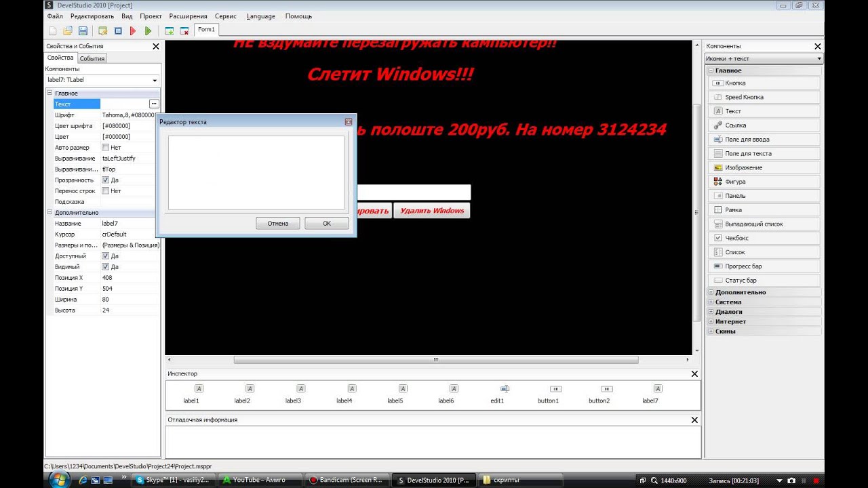
Task: Close the Инспектор panel
Action: [x=694, y=374]
